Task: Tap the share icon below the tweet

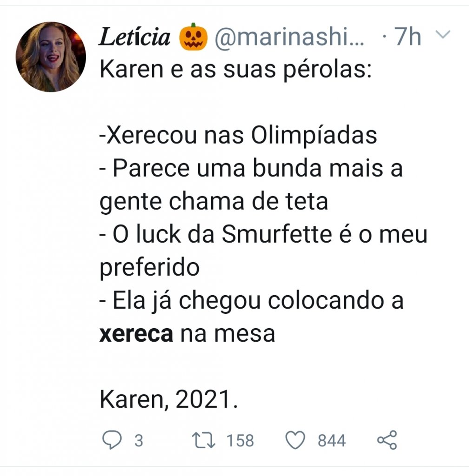Action: coord(387,440)
